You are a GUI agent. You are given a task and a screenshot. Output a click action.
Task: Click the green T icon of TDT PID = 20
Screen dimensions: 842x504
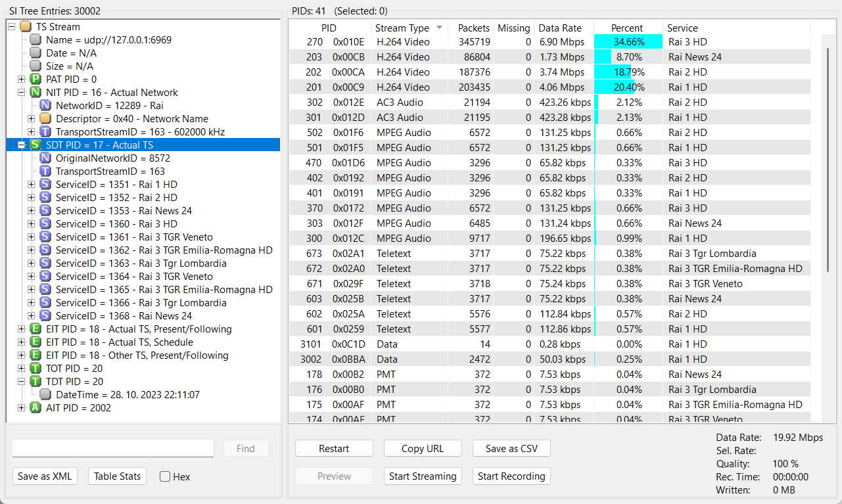(35, 382)
